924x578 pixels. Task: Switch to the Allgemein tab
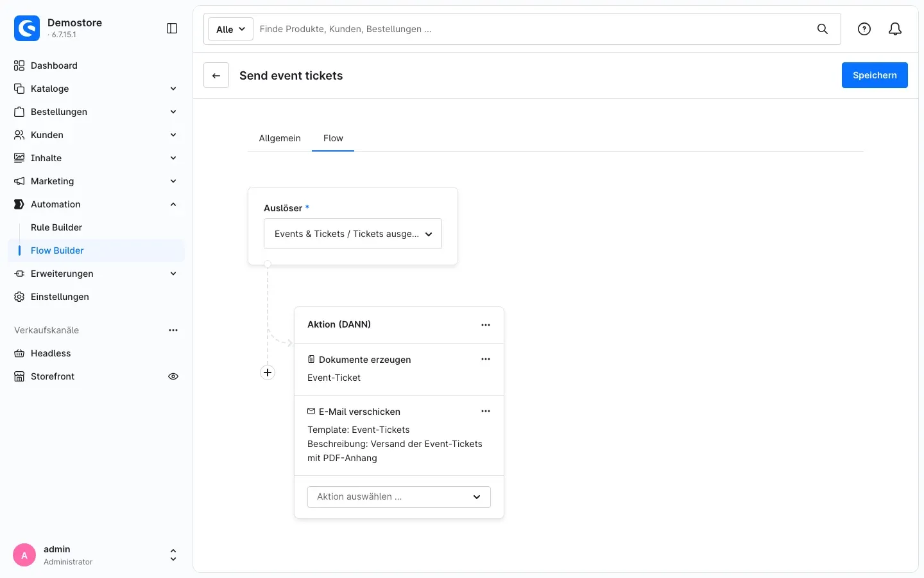280,138
